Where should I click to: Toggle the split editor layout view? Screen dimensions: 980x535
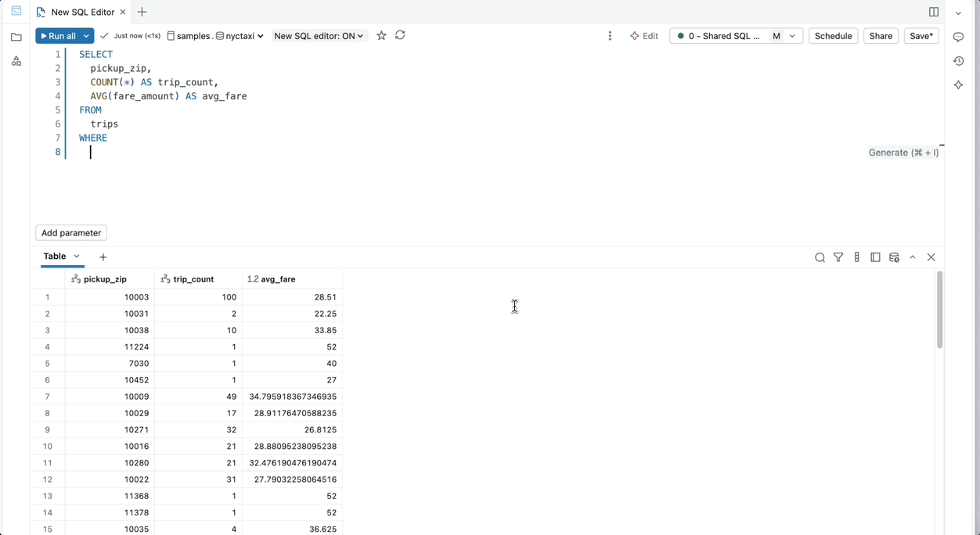pos(934,13)
